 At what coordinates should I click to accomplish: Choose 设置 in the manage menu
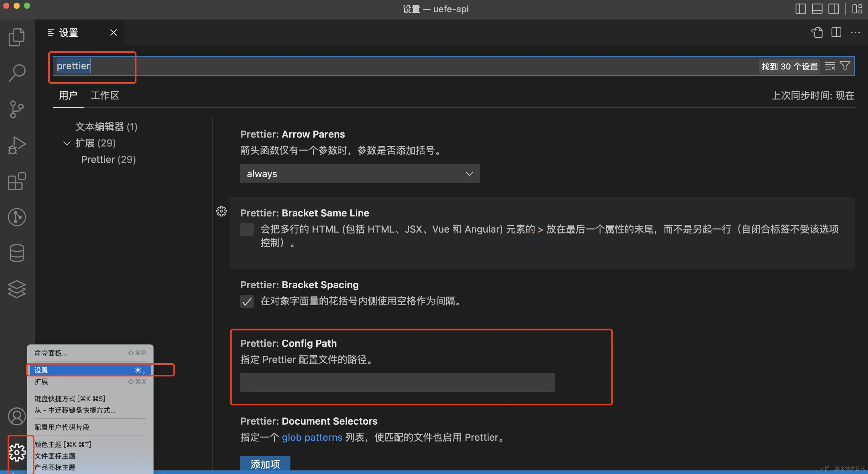[x=90, y=370]
